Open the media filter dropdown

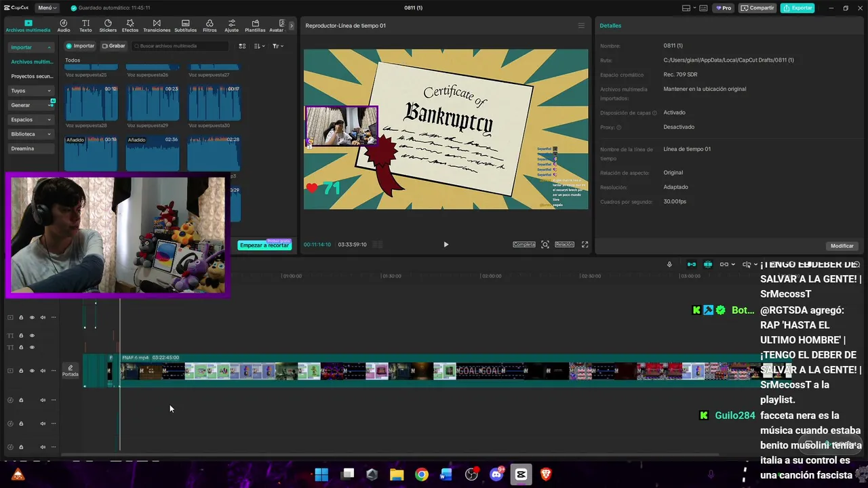pyautogui.click(x=277, y=46)
